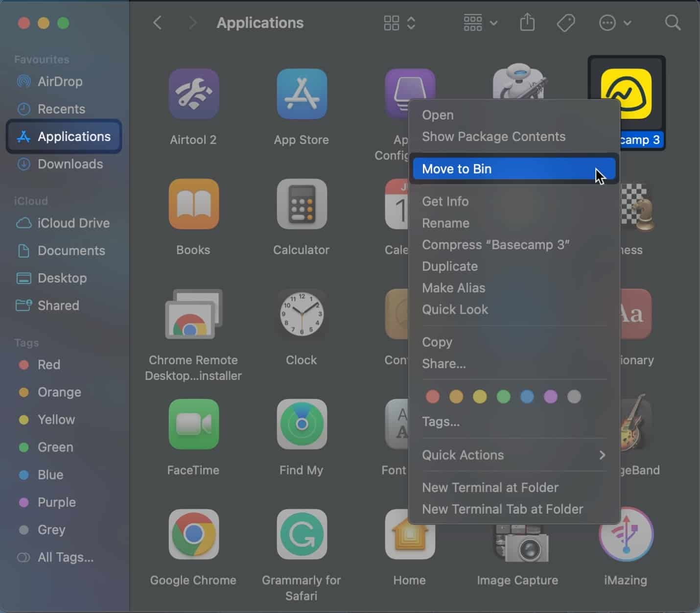Select the Clock app icon
Viewport: 700px width, 613px height.
coord(302,314)
